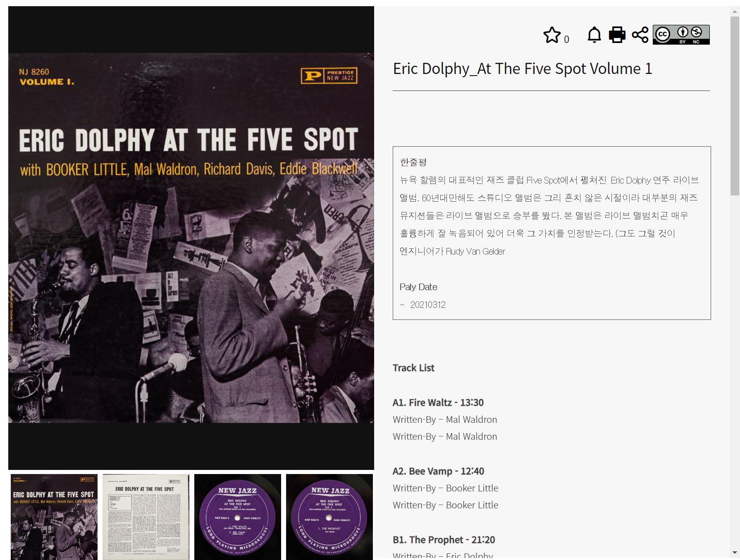Open the Creative Commons BY-NC license badge

[681, 35]
